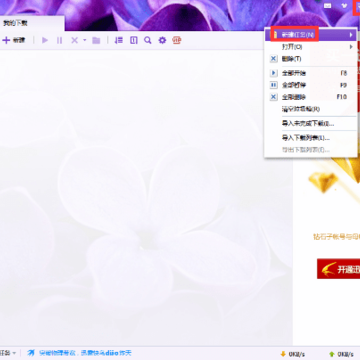
Task: Click the F10 shortcut label
Action: click(x=342, y=97)
